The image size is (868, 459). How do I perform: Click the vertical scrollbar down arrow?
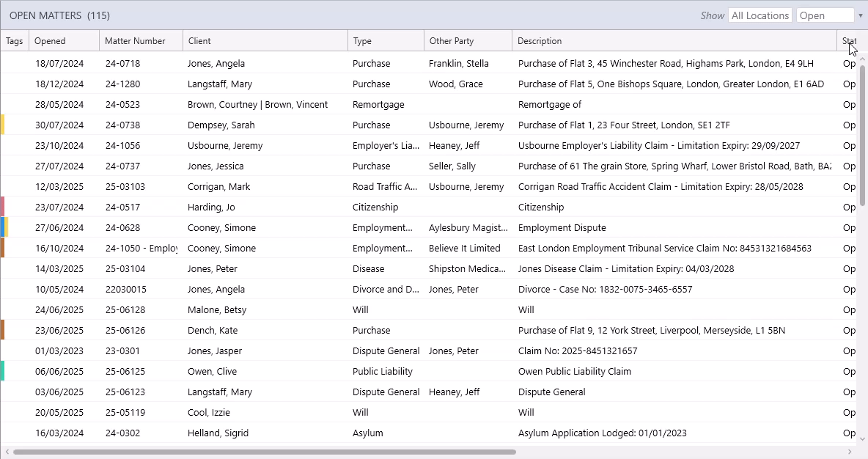click(861, 439)
